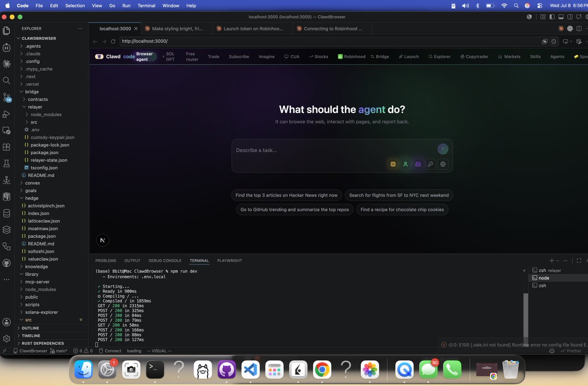Collapse the relayer folder
This screenshot has height=386, width=588.
point(52,107)
